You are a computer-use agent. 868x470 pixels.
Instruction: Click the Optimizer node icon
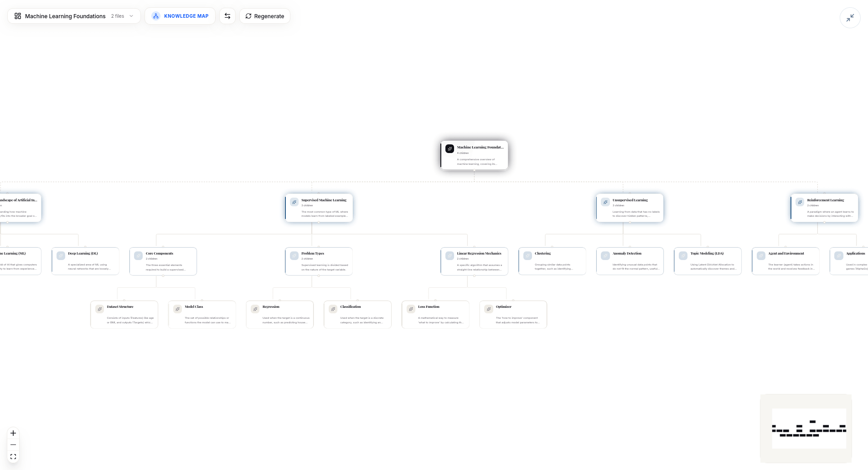tap(489, 309)
